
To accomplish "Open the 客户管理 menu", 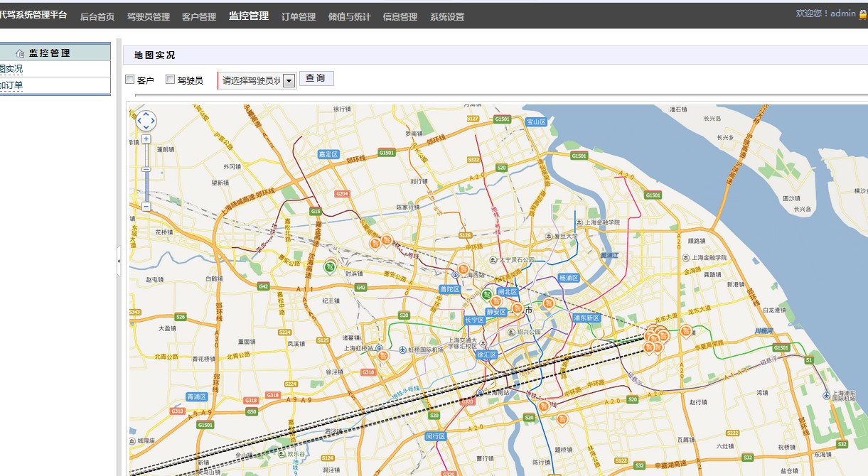I will tap(199, 16).
